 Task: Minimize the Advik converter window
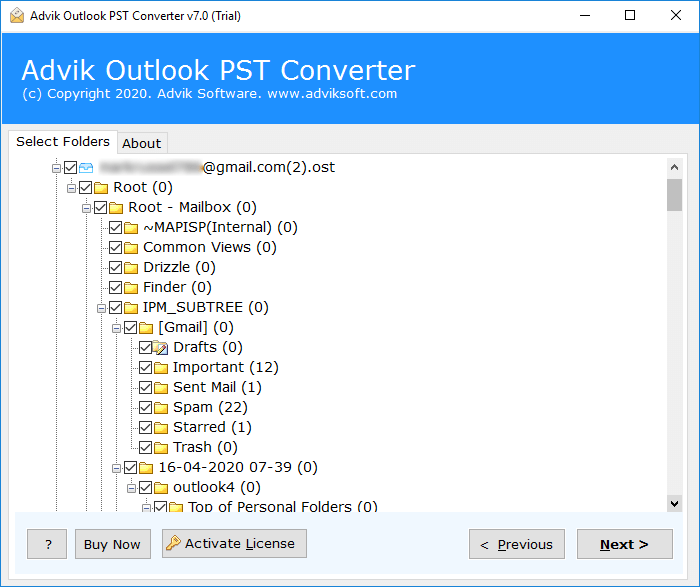585,16
